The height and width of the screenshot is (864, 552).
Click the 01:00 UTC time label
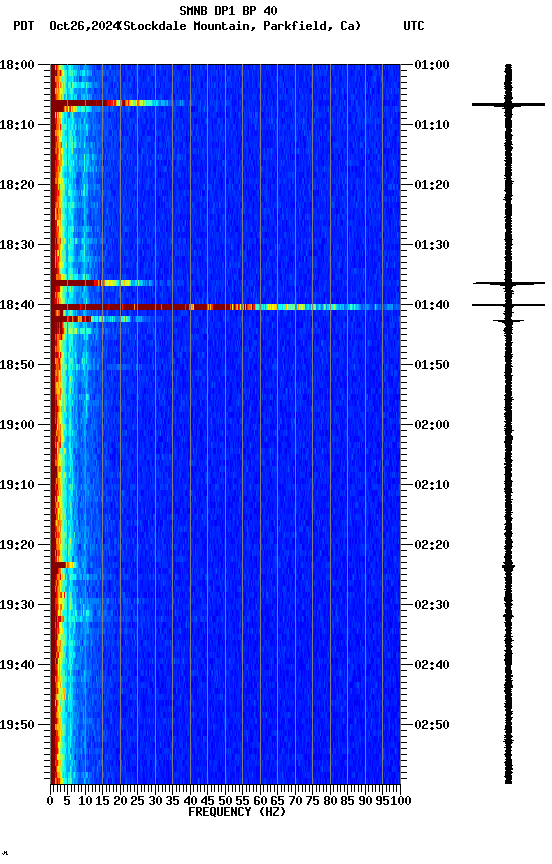(x=432, y=64)
